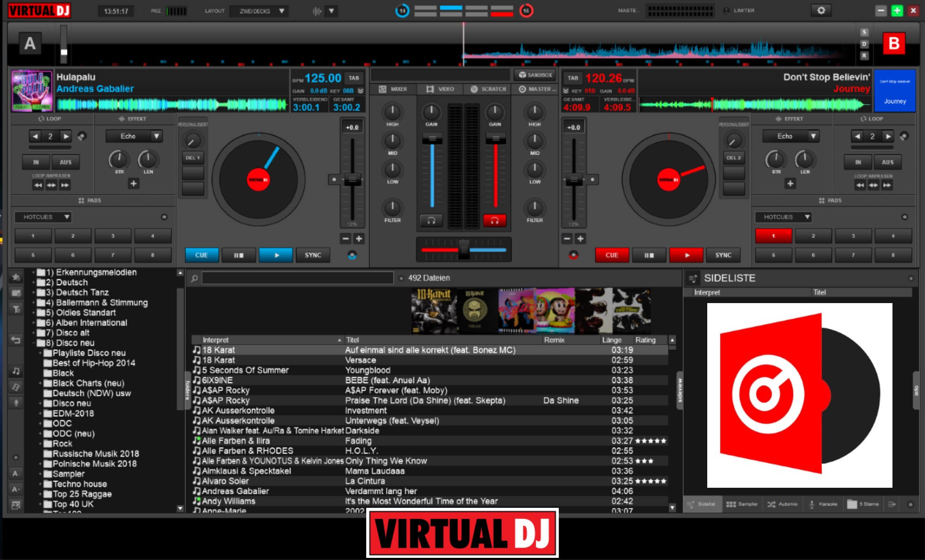Expand the 2) Deutsch folder
Screen dimensions: 925x560
pyautogui.click(x=33, y=283)
